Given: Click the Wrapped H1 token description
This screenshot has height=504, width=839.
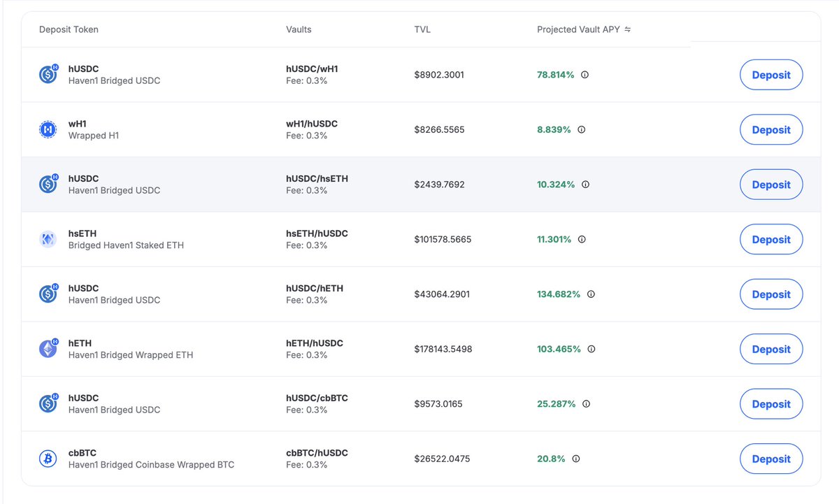Looking at the screenshot, I should pos(94,136).
